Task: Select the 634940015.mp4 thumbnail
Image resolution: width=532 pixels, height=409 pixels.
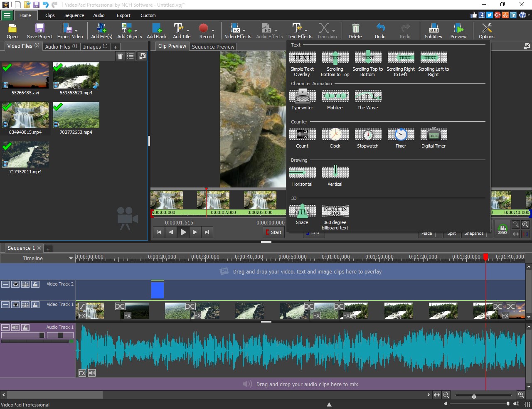Action: 25,115
